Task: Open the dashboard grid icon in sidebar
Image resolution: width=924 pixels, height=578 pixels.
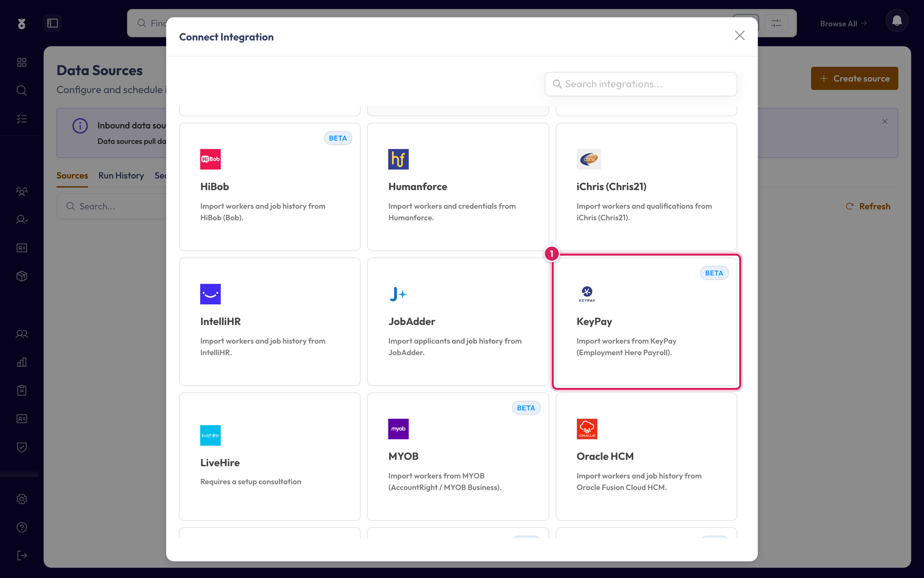Action: coord(22,62)
